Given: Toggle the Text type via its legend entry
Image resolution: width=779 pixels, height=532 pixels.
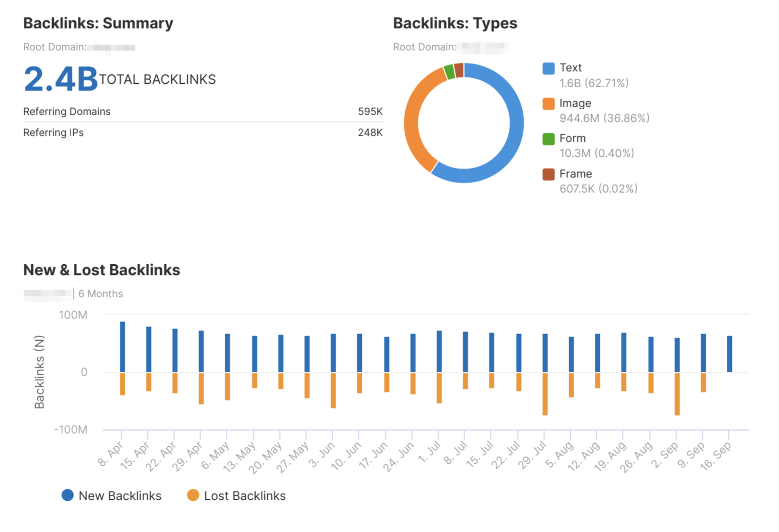Looking at the screenshot, I should click(x=570, y=68).
